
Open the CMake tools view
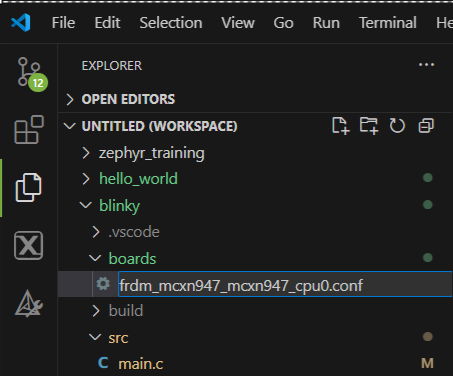(x=29, y=303)
